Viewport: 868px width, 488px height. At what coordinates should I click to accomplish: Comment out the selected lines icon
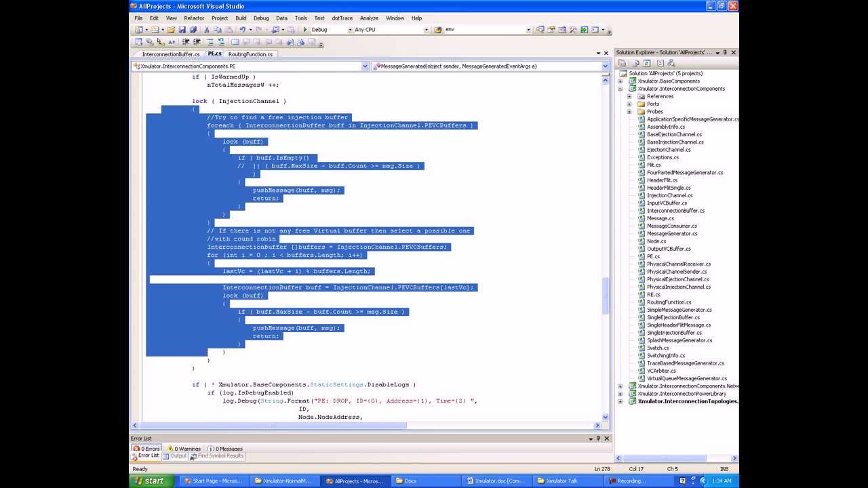[x=210, y=42]
